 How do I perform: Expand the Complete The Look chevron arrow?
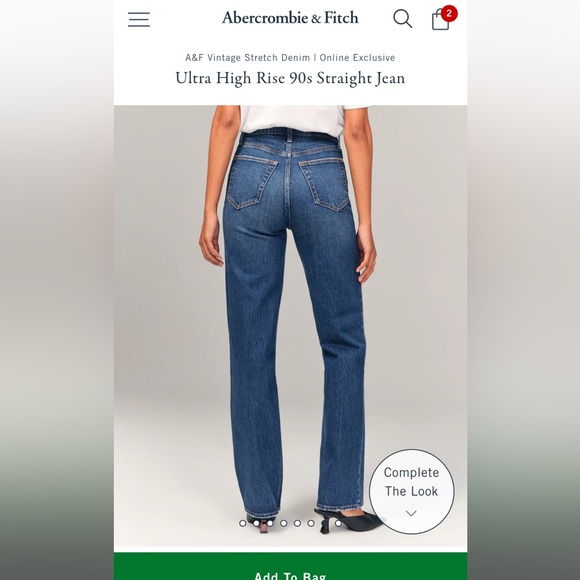411,513
